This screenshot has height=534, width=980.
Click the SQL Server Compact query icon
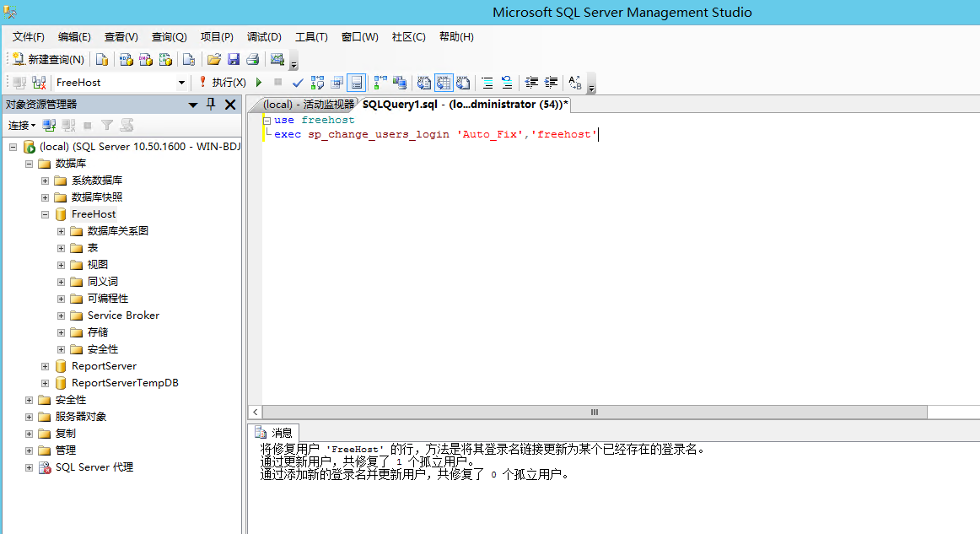pos(189,59)
